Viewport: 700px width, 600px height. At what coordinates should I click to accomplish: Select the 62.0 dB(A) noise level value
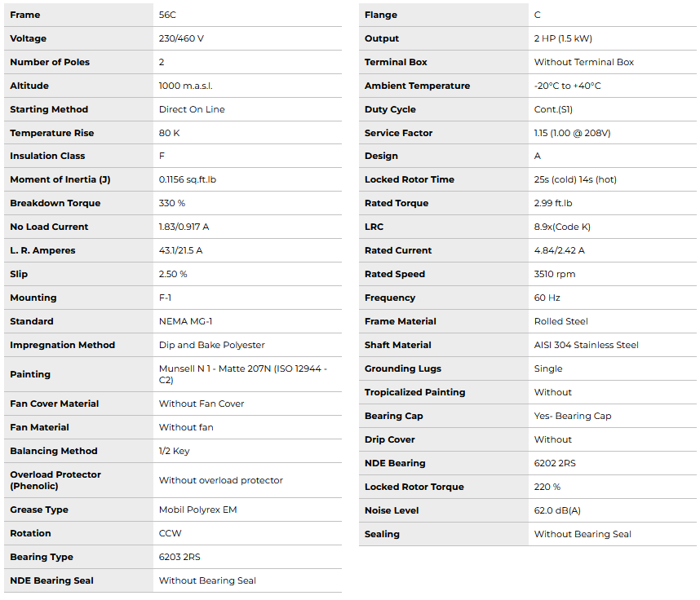click(x=557, y=510)
